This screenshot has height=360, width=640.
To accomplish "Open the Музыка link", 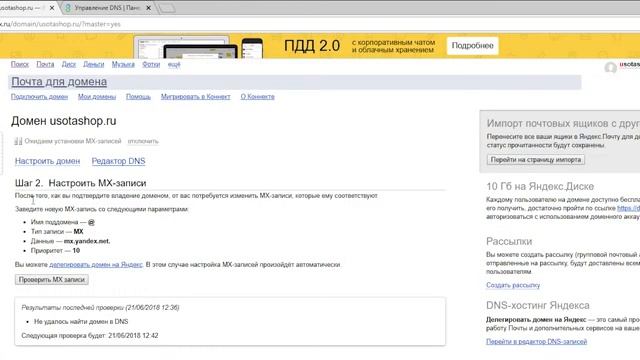I will coord(123,64).
